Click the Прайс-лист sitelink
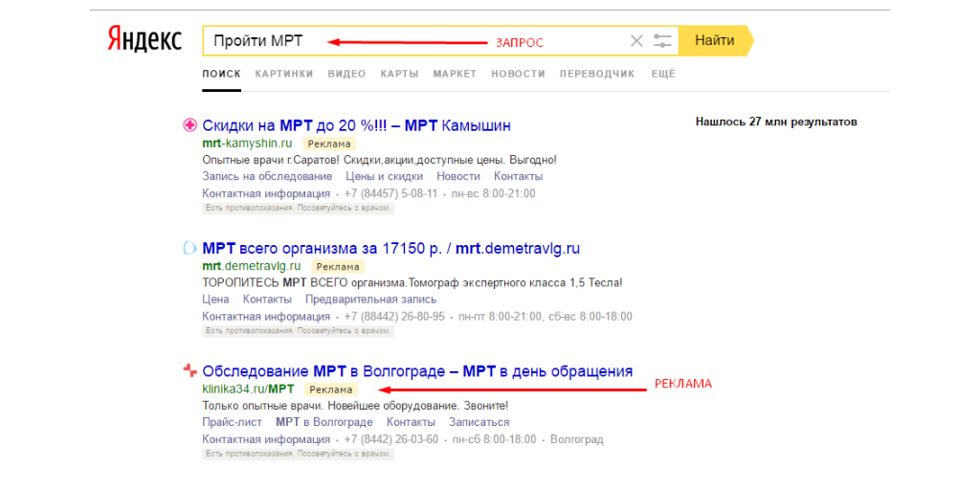This screenshot has height=490, width=980. pyautogui.click(x=232, y=422)
